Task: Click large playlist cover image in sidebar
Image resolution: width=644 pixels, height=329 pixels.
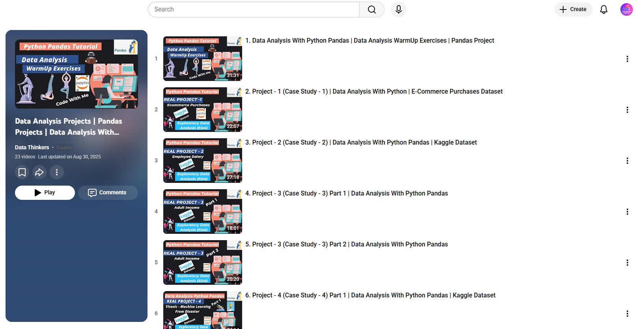Action: pyautogui.click(x=77, y=74)
